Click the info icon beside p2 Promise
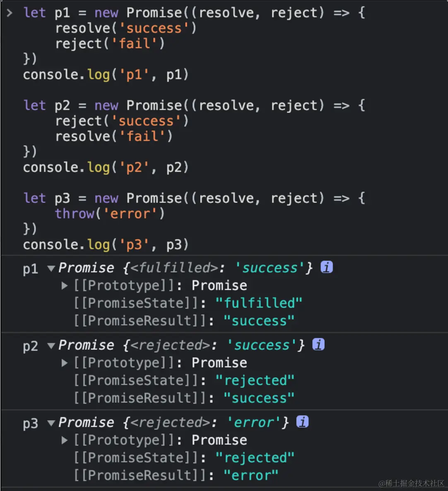This screenshot has height=491, width=448. [318, 344]
